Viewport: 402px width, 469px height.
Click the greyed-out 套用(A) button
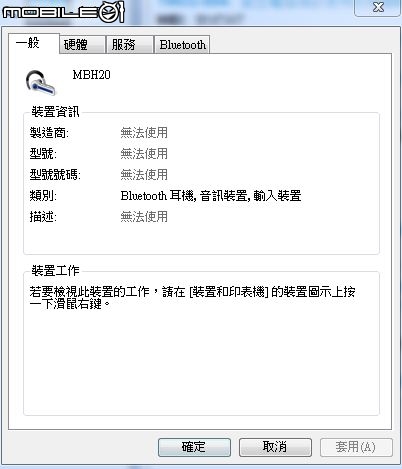point(356,447)
